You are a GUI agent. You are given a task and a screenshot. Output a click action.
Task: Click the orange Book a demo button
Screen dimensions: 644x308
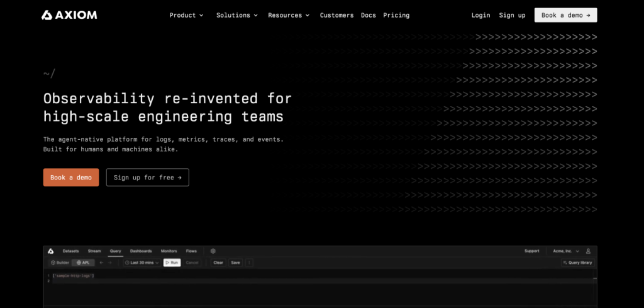(x=71, y=177)
